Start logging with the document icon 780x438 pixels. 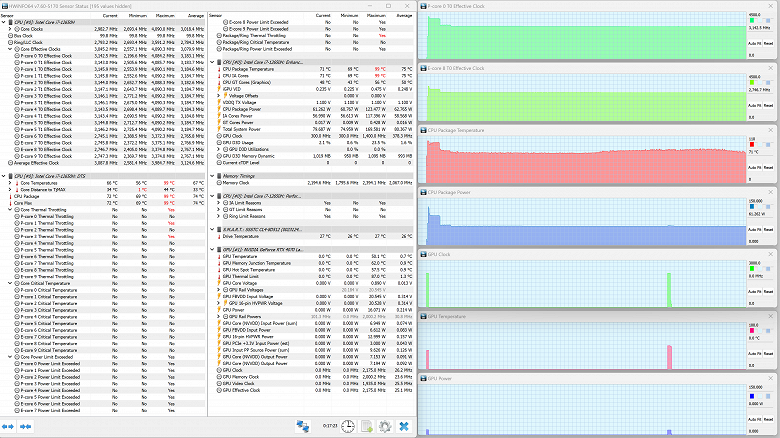click(367, 426)
